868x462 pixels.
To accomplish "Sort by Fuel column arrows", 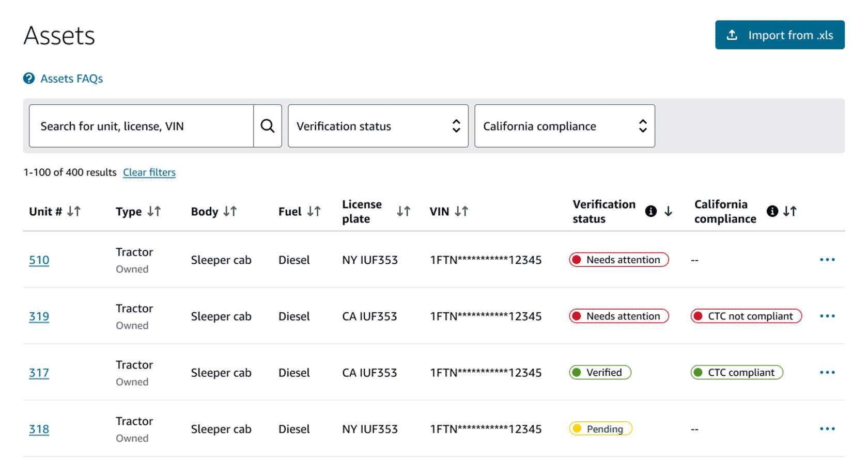I will click(x=314, y=212).
